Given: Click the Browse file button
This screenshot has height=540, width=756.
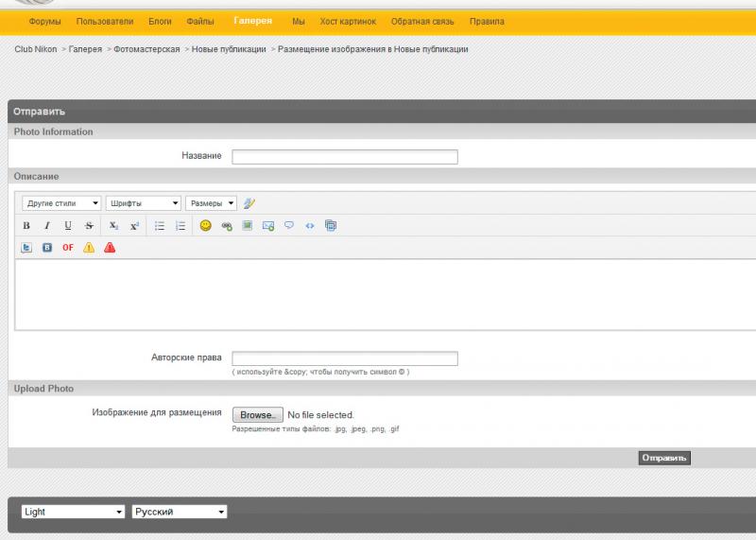Looking at the screenshot, I should pos(257,415).
